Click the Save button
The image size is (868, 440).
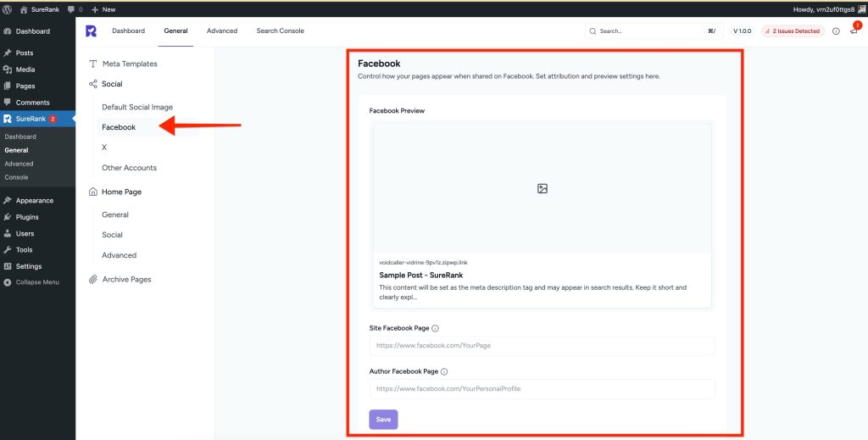pyautogui.click(x=383, y=420)
